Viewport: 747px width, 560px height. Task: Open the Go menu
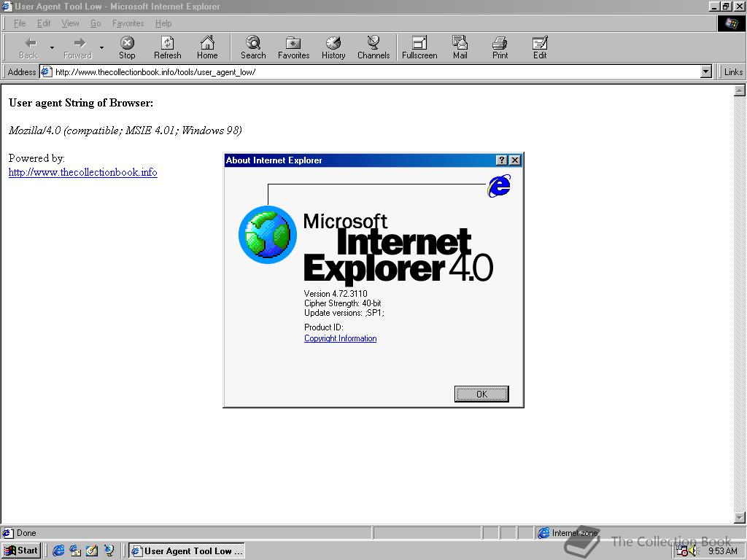pos(96,23)
